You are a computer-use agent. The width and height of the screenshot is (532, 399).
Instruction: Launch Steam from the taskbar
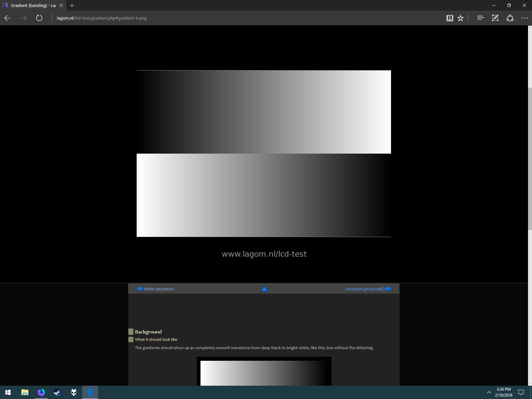tap(57, 392)
